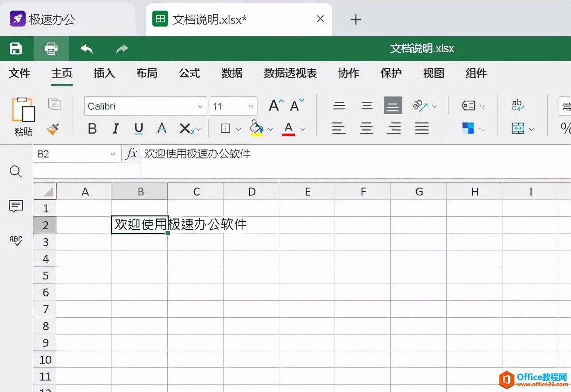This screenshot has width=571, height=392.
Task: Toggle underline formatting
Action: point(139,129)
